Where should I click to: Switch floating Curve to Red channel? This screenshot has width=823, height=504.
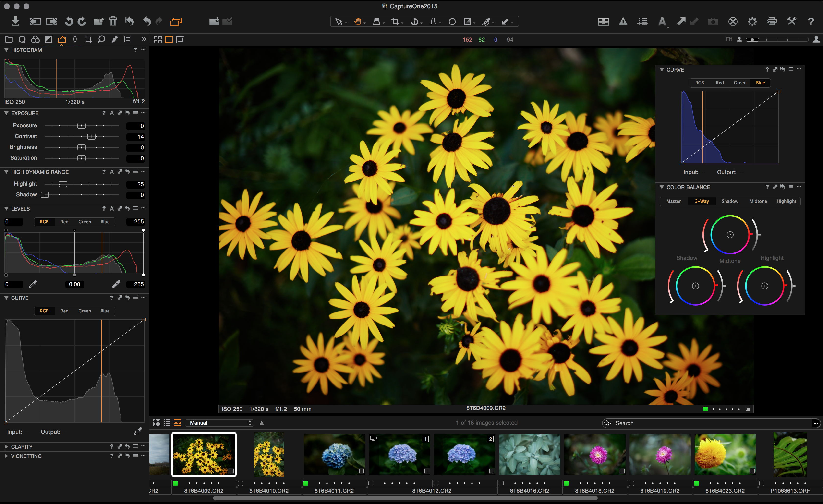coord(719,83)
